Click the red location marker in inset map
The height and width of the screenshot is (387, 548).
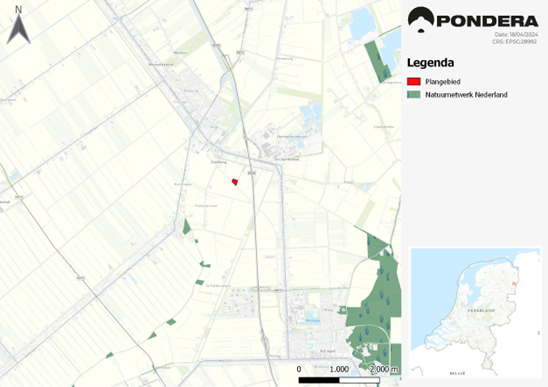(x=514, y=284)
